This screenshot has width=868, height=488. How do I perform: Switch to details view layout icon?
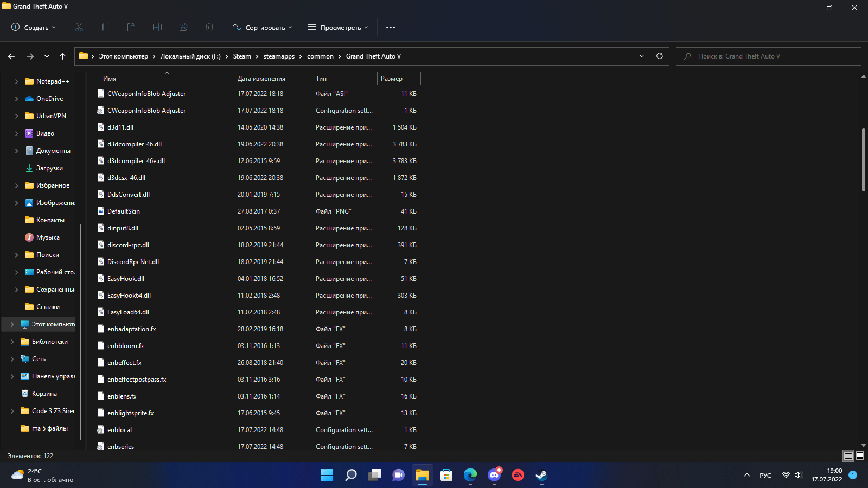(x=848, y=456)
